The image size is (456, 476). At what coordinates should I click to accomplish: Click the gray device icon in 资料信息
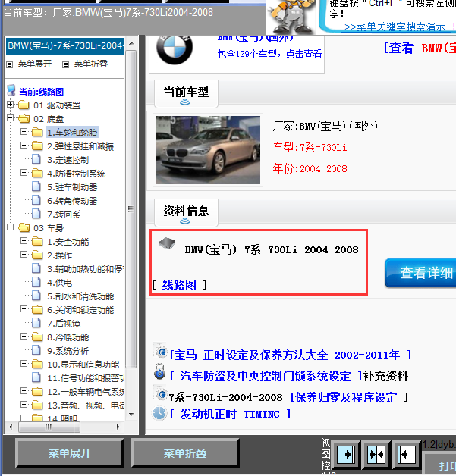pyautogui.click(x=167, y=243)
